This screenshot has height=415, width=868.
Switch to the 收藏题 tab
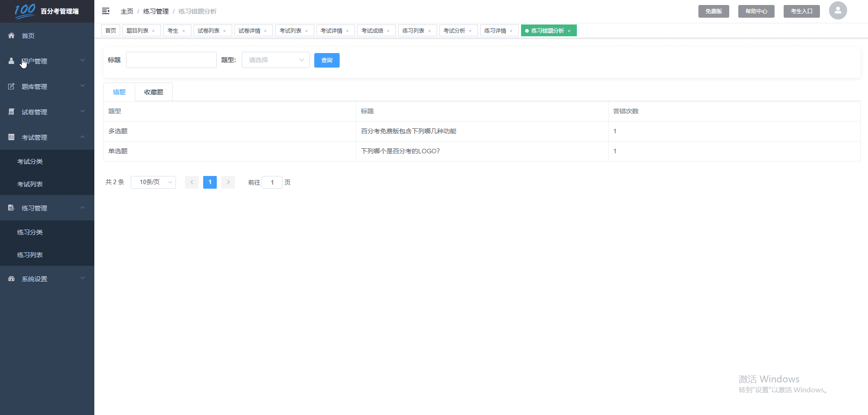(x=153, y=92)
